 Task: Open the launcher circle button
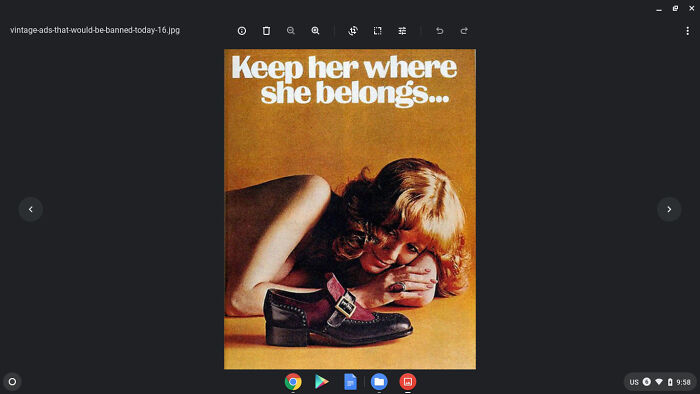pos(12,382)
